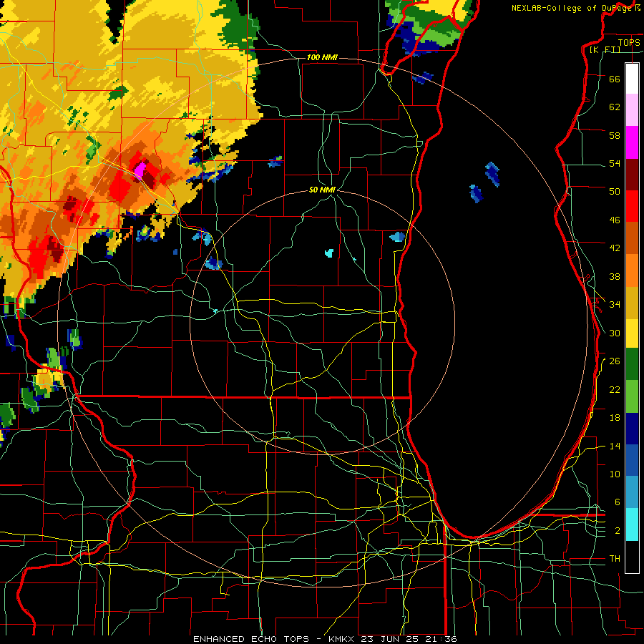
Task: Click the '34' legend value
Action: pyautogui.click(x=615, y=305)
